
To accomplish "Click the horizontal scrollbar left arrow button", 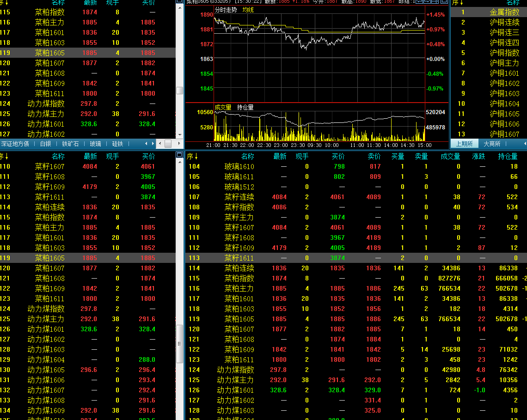I will click(159, 144).
